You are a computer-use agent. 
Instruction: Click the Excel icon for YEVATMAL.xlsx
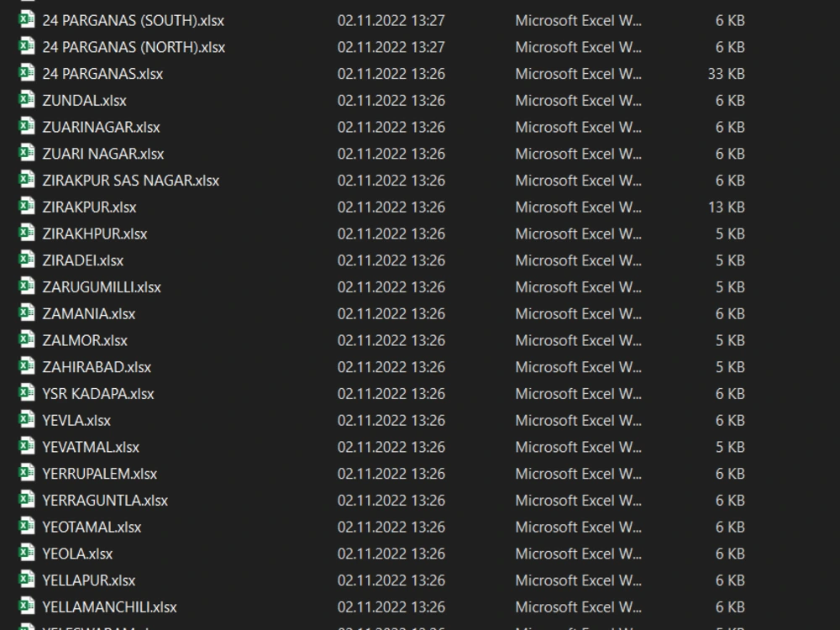(26, 446)
